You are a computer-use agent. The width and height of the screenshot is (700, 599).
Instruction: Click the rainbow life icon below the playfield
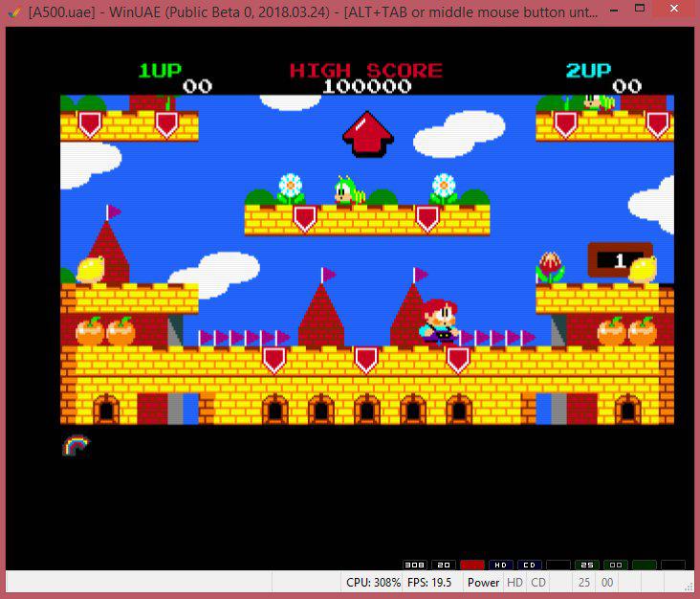(76, 445)
